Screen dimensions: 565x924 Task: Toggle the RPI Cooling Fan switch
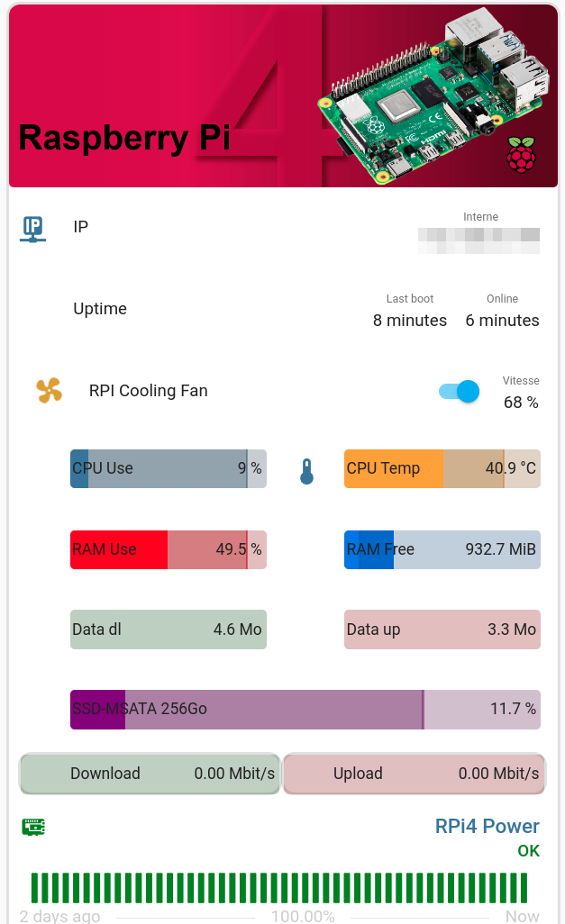[x=459, y=391]
